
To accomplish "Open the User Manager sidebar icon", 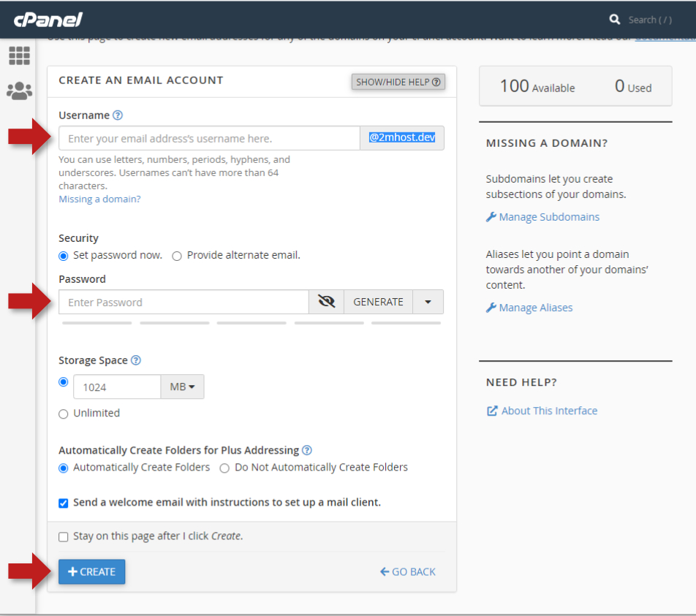I will 19,91.
